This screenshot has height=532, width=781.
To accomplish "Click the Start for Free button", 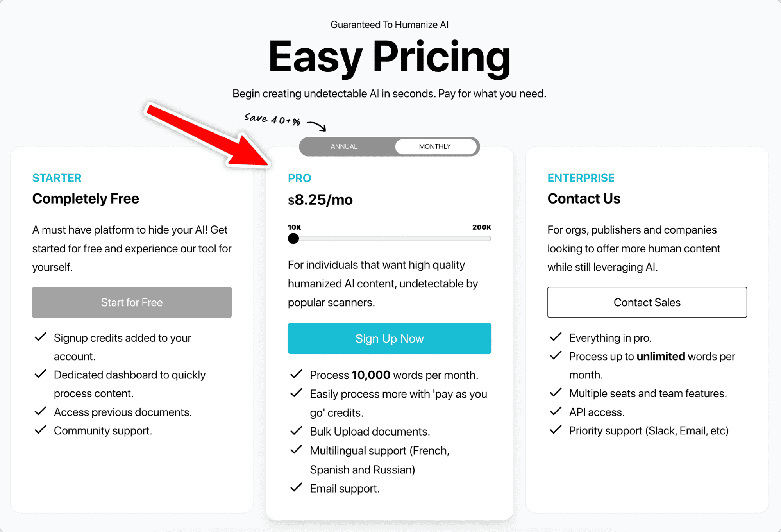I will (x=132, y=302).
